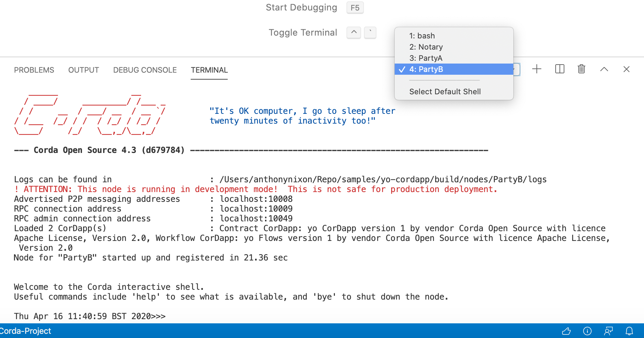Create a new terminal with plus icon
644x338 pixels.
pyautogui.click(x=537, y=69)
